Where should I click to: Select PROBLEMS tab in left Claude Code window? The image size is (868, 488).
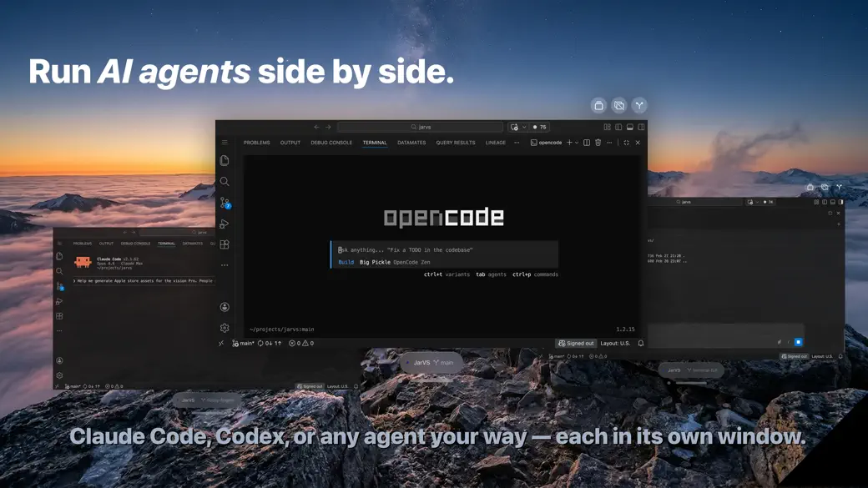pyautogui.click(x=83, y=244)
